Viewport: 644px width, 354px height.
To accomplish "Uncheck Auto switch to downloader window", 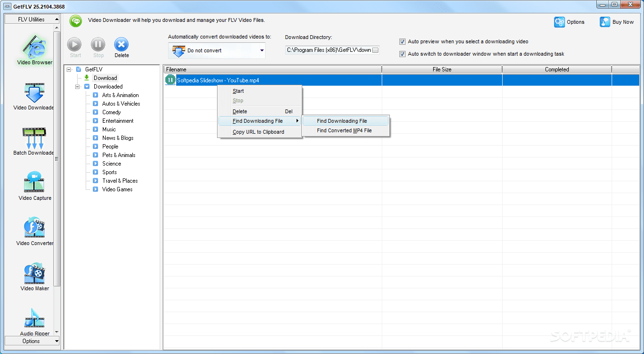I will point(403,54).
